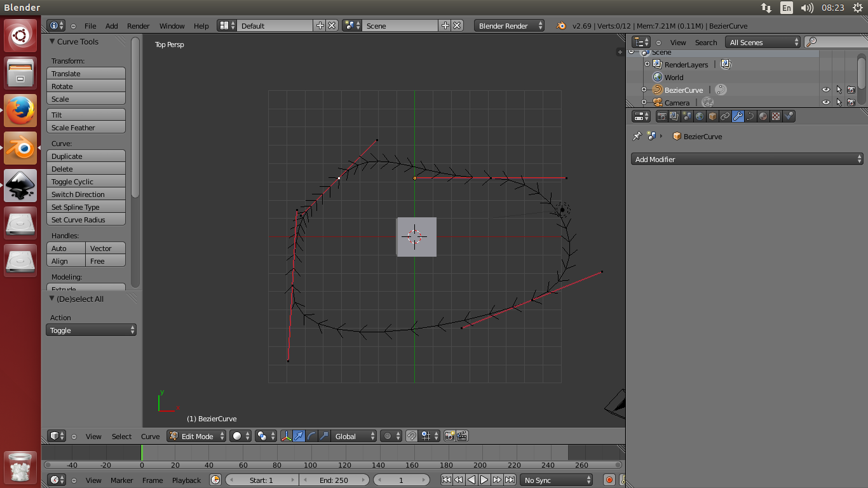Toggle Camera selectability arrow in outliner
868x488 pixels.
(x=838, y=102)
